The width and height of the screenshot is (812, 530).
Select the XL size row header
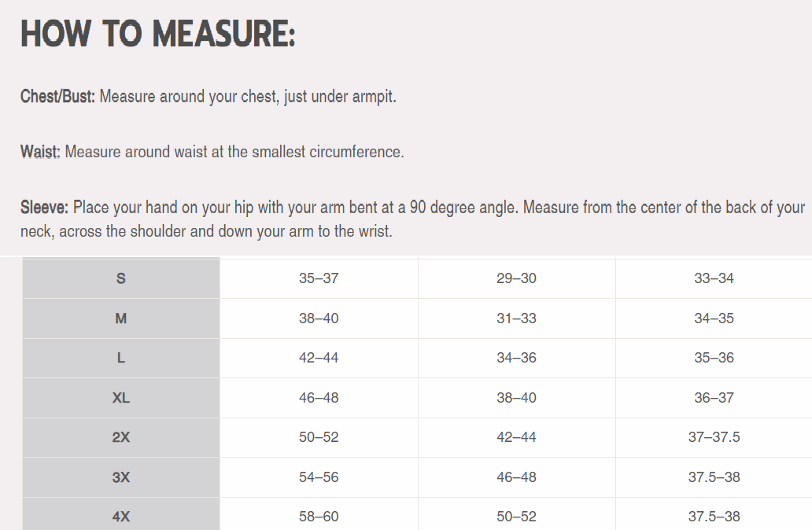click(x=121, y=398)
